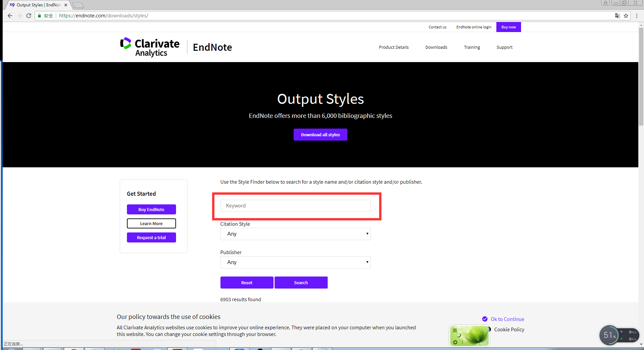Click the green secure lock icon
The image size is (644, 350).
[39, 16]
